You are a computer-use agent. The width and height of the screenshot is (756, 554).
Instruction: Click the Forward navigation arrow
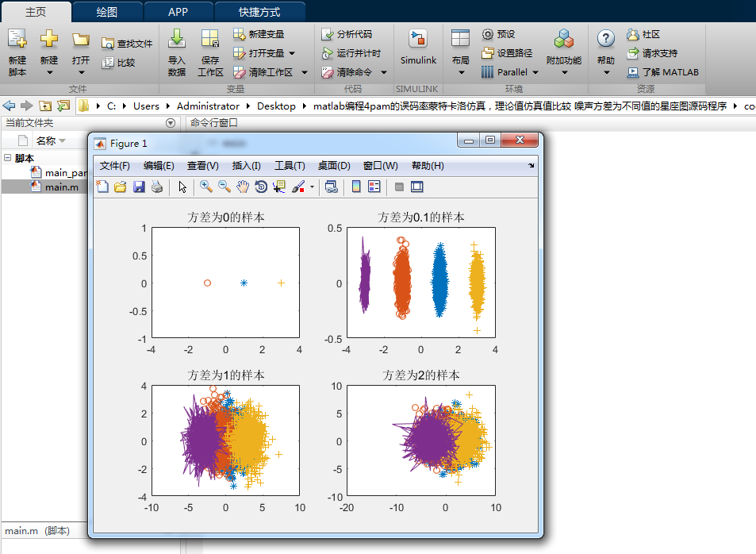point(26,106)
